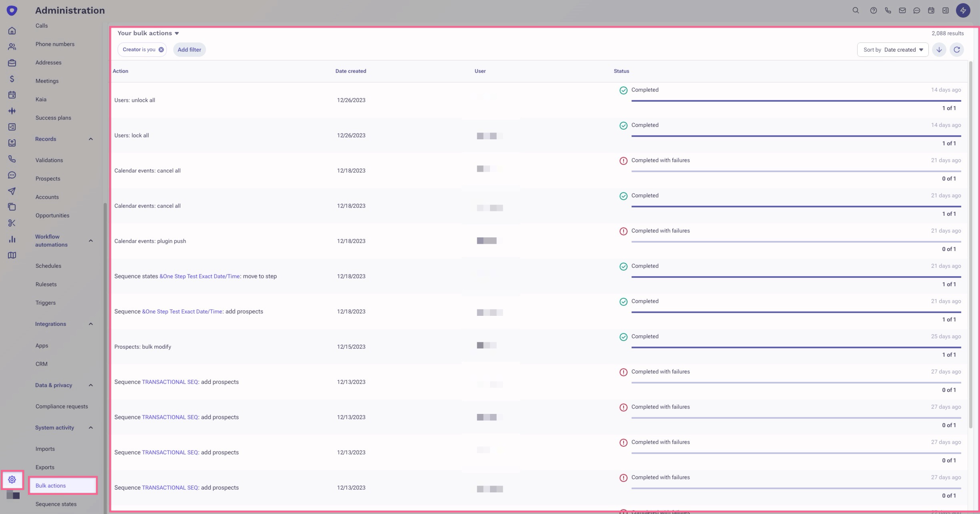Open the lightning bolt icon top right

[x=963, y=10]
